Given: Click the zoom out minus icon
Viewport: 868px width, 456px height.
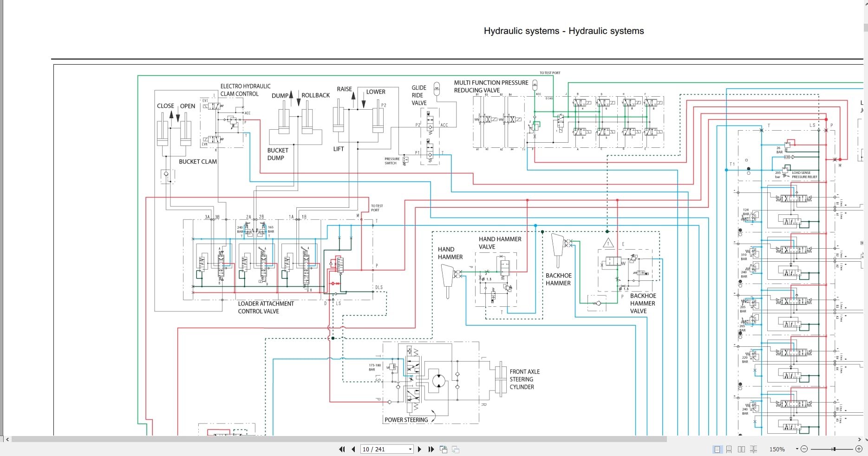Looking at the screenshot, I should coord(804,449).
